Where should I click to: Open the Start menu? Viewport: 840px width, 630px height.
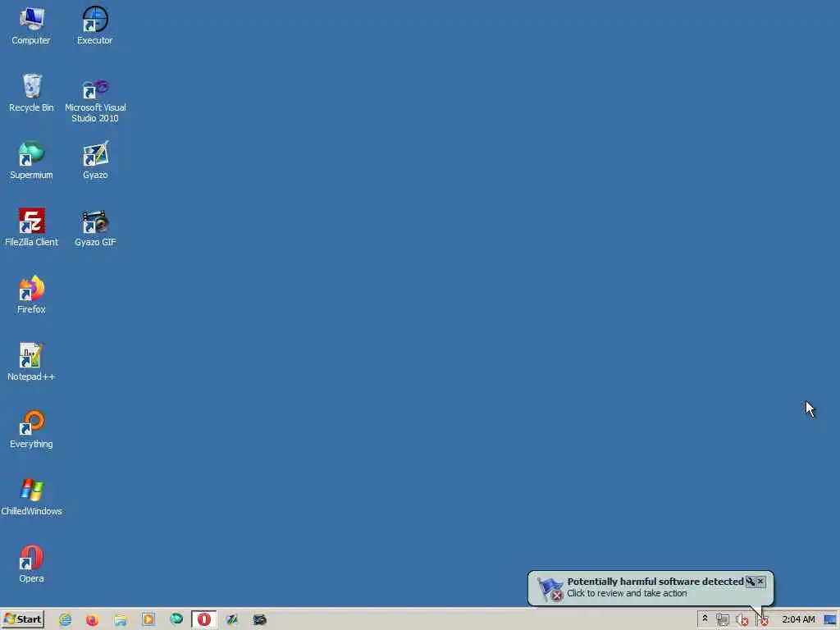[x=22, y=619]
